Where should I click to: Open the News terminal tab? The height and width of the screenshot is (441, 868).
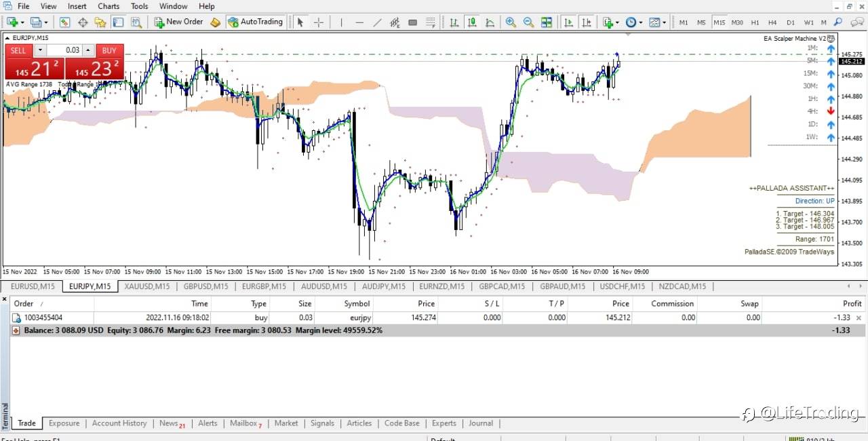click(172, 423)
